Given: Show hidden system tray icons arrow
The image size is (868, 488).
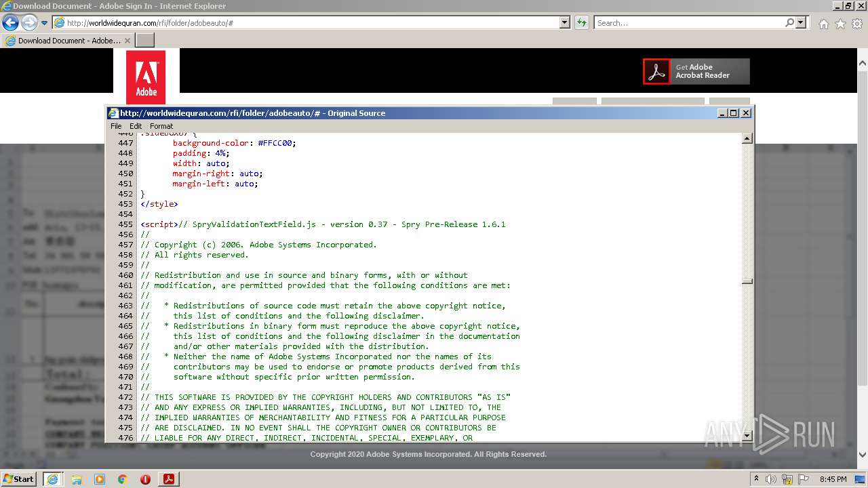Looking at the screenshot, I should (x=757, y=479).
